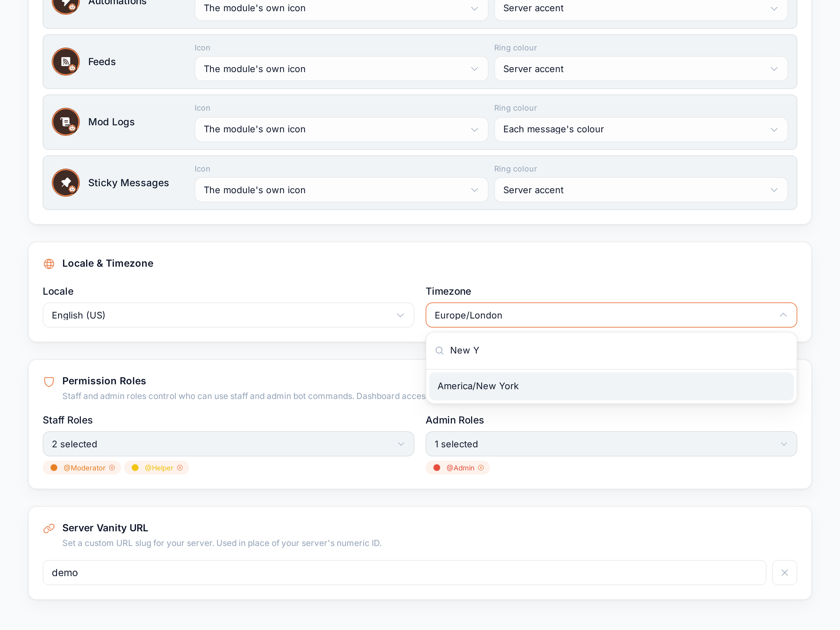Viewport: 840px width, 630px height.
Task: Expand the Staff Roles selector
Action: pos(228,444)
